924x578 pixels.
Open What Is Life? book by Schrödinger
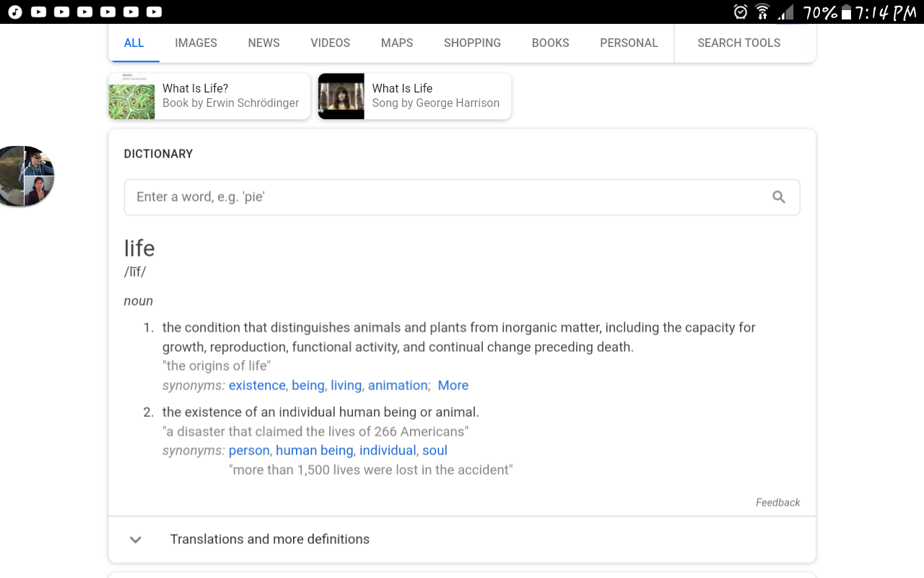(x=209, y=96)
